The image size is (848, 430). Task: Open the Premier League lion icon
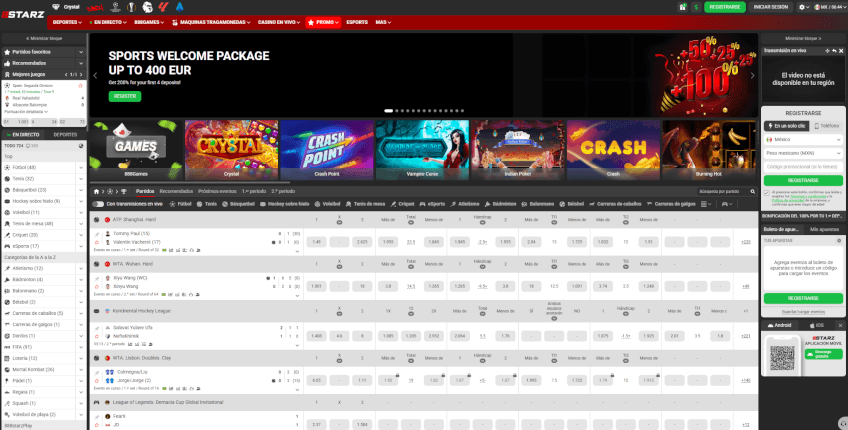[x=148, y=7]
